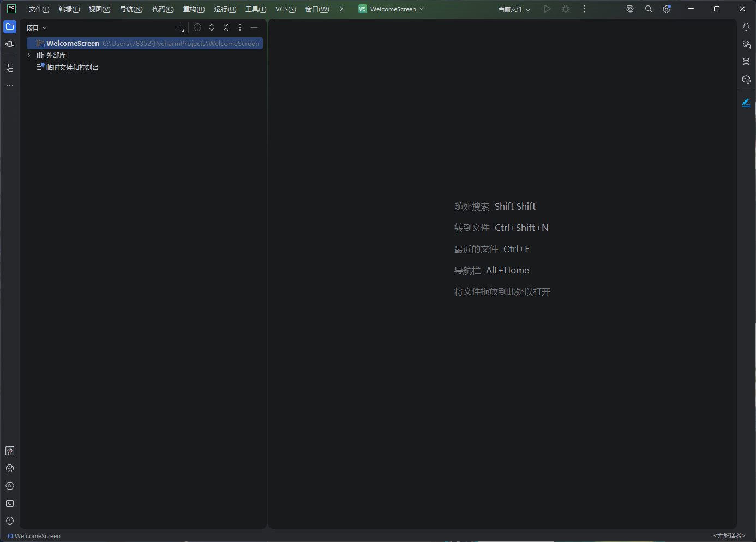Open the WelcomeScreen project dropdown
The height and width of the screenshot is (542, 756).
coord(391,9)
